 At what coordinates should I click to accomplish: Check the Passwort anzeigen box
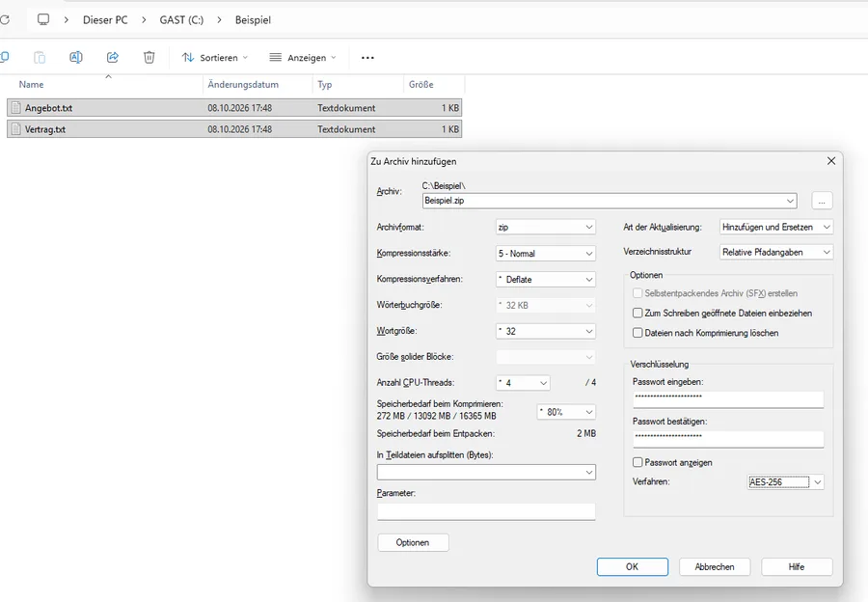tap(637, 462)
